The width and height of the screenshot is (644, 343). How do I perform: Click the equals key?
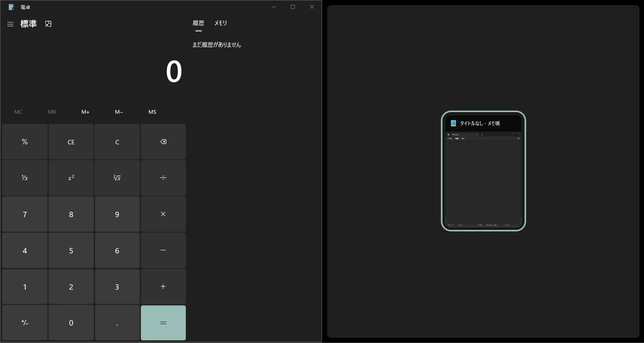click(163, 323)
